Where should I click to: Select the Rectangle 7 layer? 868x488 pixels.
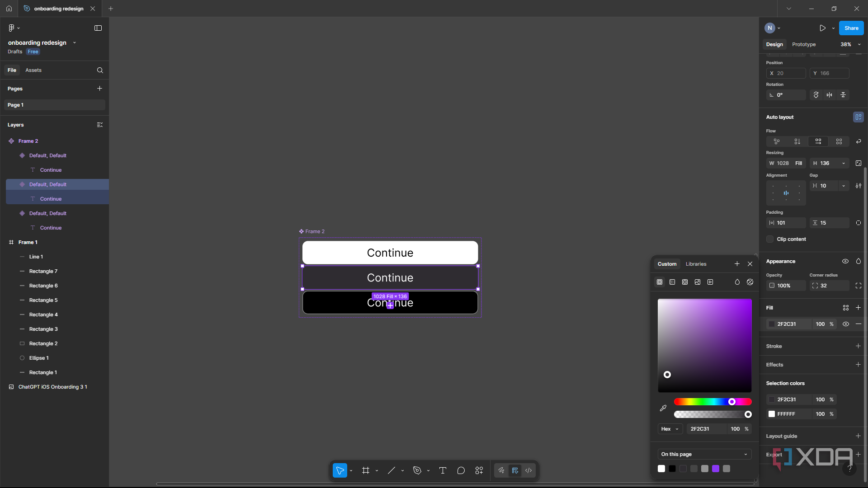point(43,271)
